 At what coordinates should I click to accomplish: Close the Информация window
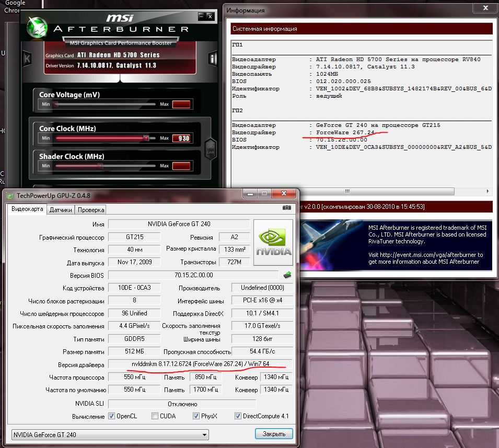(485, 8)
